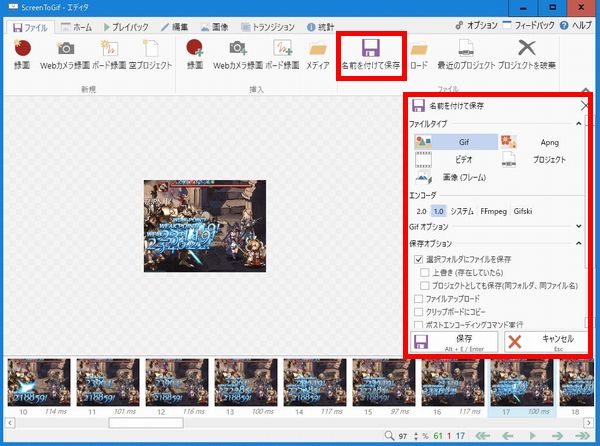Collapse the ribbon with the chevron

pyautogui.click(x=586, y=90)
